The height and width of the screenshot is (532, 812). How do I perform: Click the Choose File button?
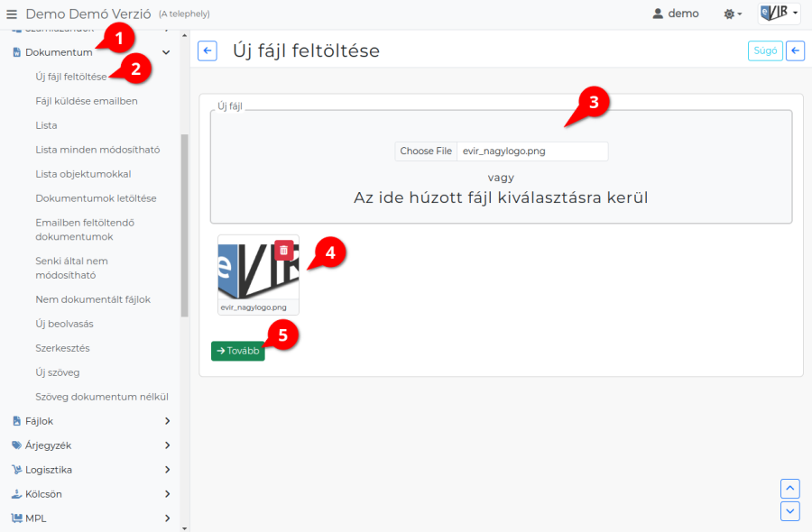[426, 151]
